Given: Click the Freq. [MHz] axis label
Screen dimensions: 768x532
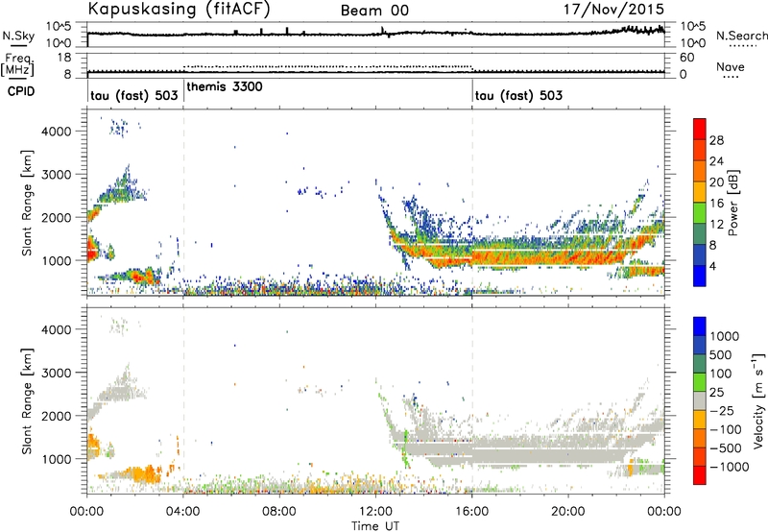Looking at the screenshot, I should (x=17, y=64).
